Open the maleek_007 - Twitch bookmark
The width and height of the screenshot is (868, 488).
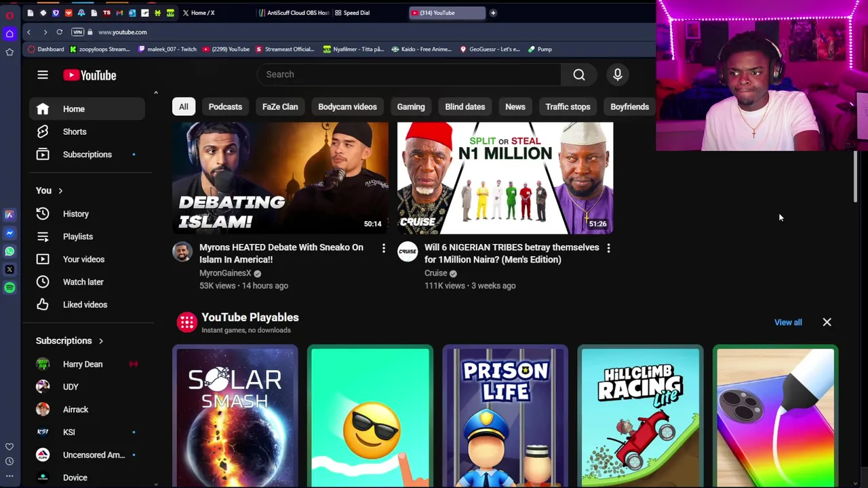(x=167, y=49)
